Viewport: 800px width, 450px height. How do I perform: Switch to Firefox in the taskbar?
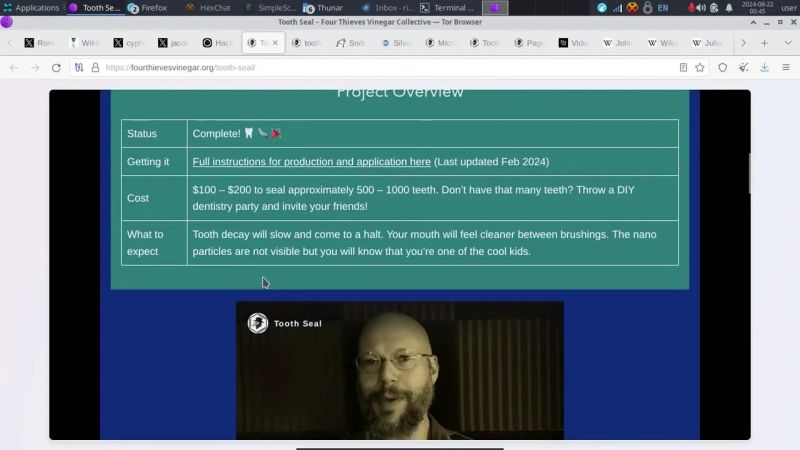point(148,8)
